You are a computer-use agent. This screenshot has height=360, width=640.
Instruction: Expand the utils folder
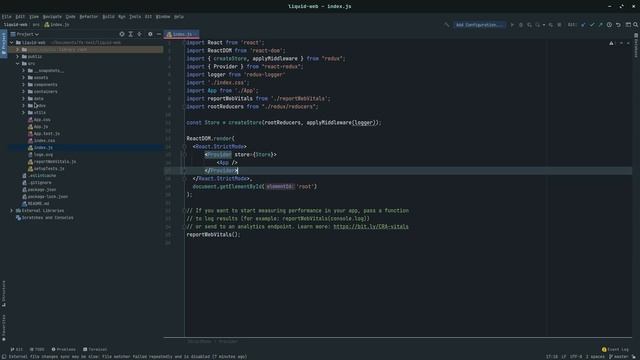tap(23, 113)
